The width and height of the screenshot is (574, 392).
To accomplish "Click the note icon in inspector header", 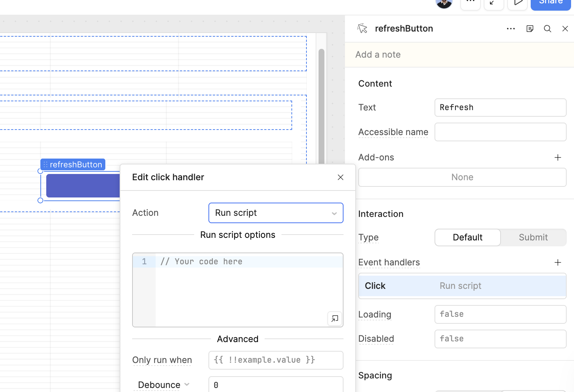I will pyautogui.click(x=530, y=29).
